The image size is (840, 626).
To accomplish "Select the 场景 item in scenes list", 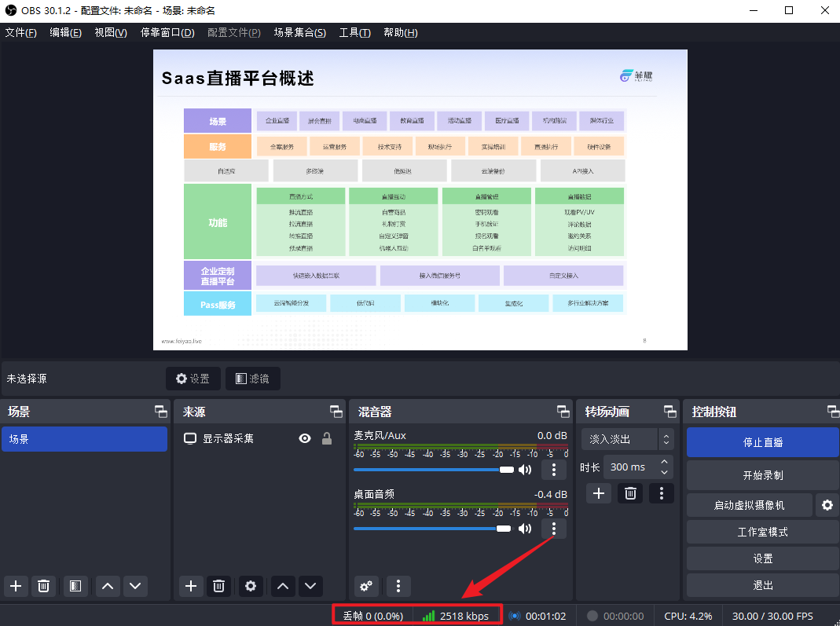I will [84, 439].
